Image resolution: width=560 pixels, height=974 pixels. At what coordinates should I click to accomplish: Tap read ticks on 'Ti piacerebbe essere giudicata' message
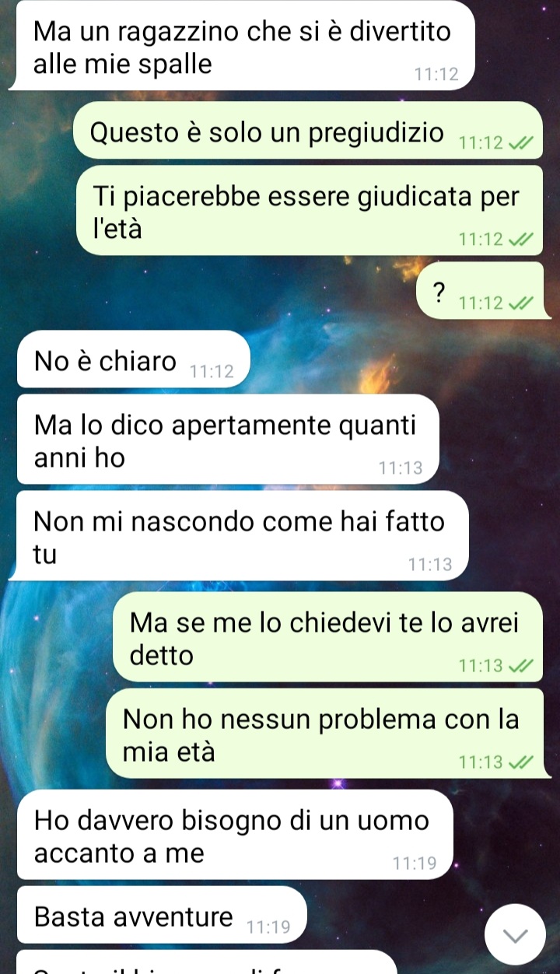click(519, 240)
